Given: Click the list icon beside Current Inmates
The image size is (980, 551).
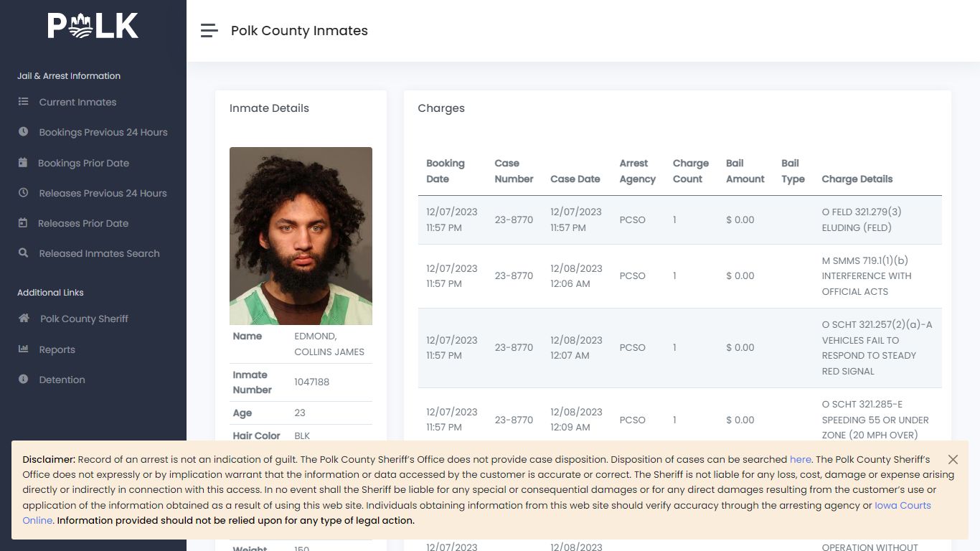Looking at the screenshot, I should point(24,102).
